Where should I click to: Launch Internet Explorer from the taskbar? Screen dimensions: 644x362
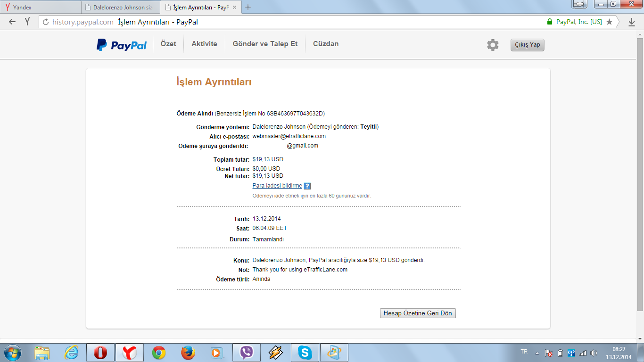pyautogui.click(x=71, y=353)
